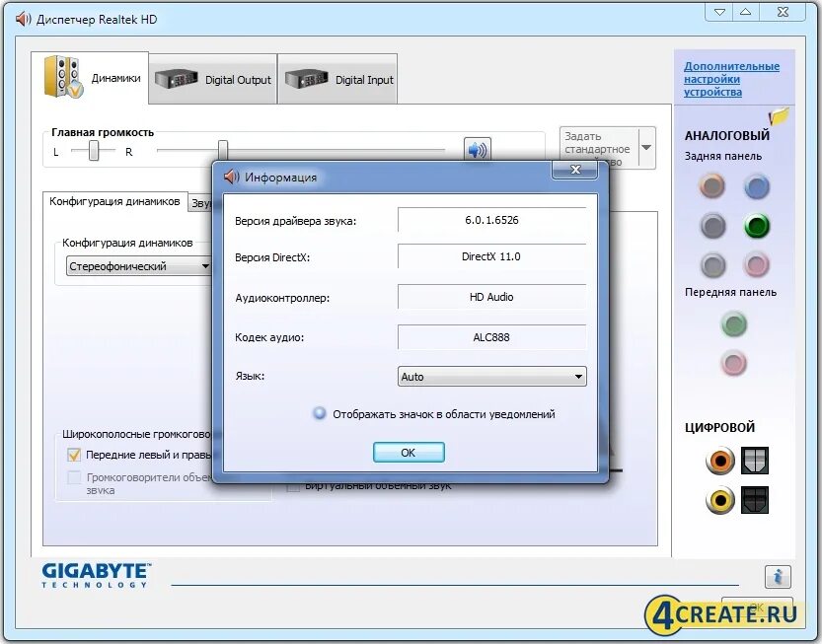Close the Информация dialog with X
This screenshot has width=822, height=644.
pos(575,170)
